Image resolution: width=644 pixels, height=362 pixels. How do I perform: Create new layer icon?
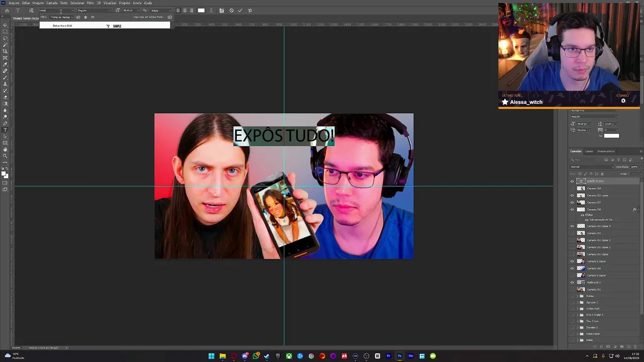(628, 346)
